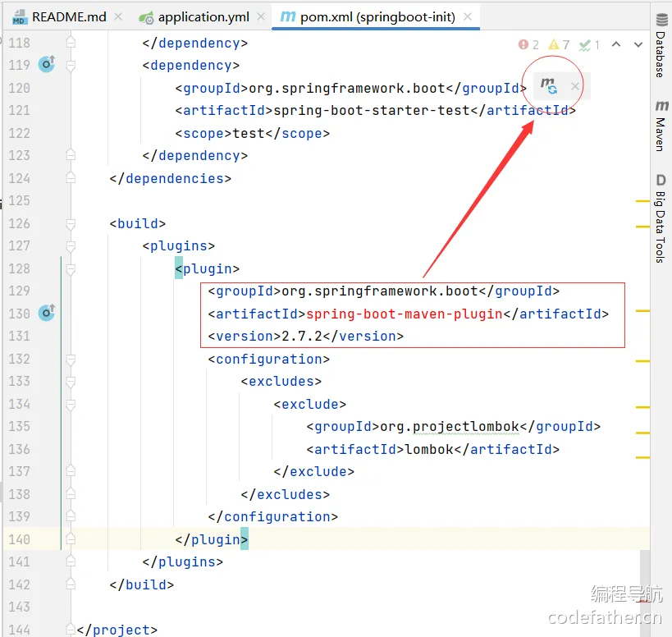Click fold end marker at line 124
The image size is (672, 637).
pyautogui.click(x=71, y=178)
